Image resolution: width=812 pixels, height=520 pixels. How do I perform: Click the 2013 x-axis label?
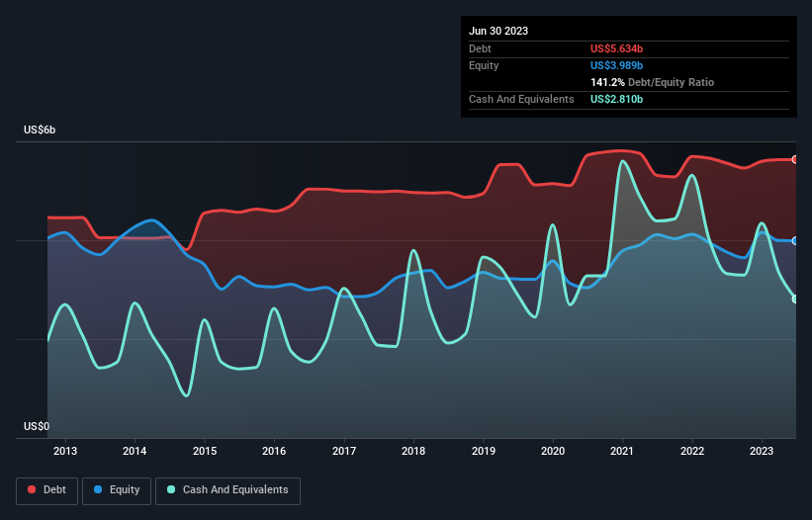click(x=65, y=451)
